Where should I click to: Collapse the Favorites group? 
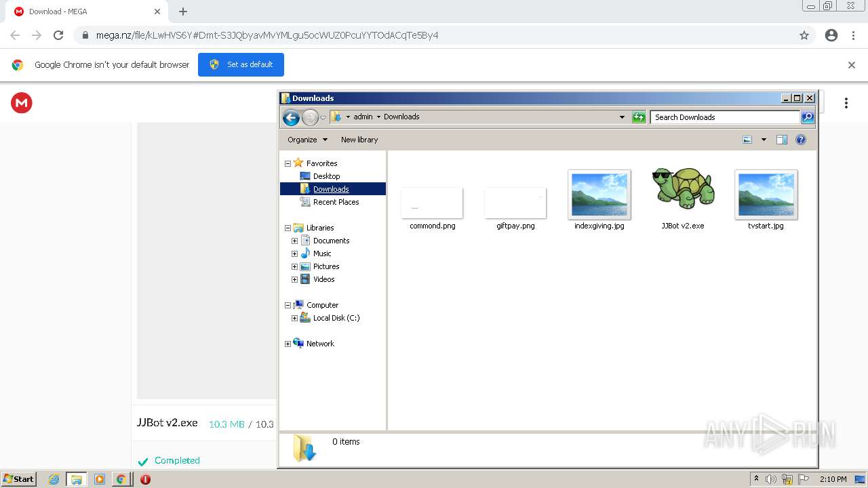(x=288, y=163)
